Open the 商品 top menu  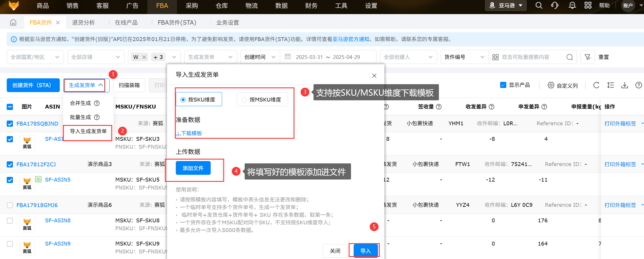pyautogui.click(x=43, y=6)
